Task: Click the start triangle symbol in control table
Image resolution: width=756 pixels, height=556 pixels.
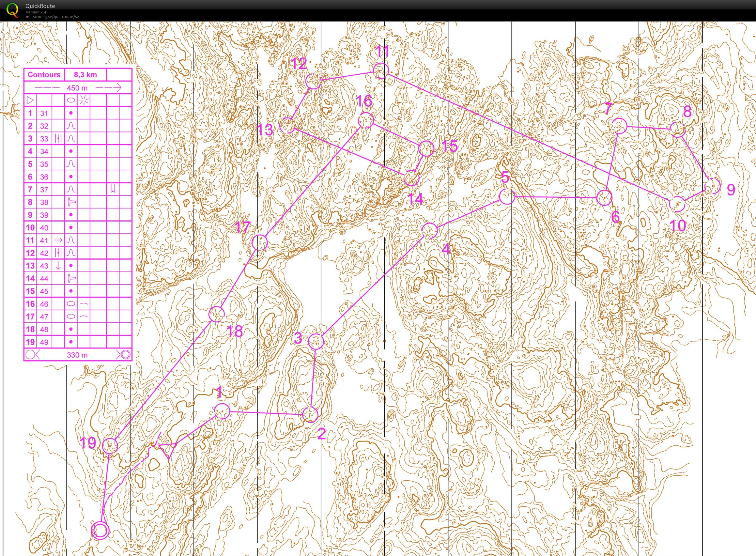Action: [30, 100]
